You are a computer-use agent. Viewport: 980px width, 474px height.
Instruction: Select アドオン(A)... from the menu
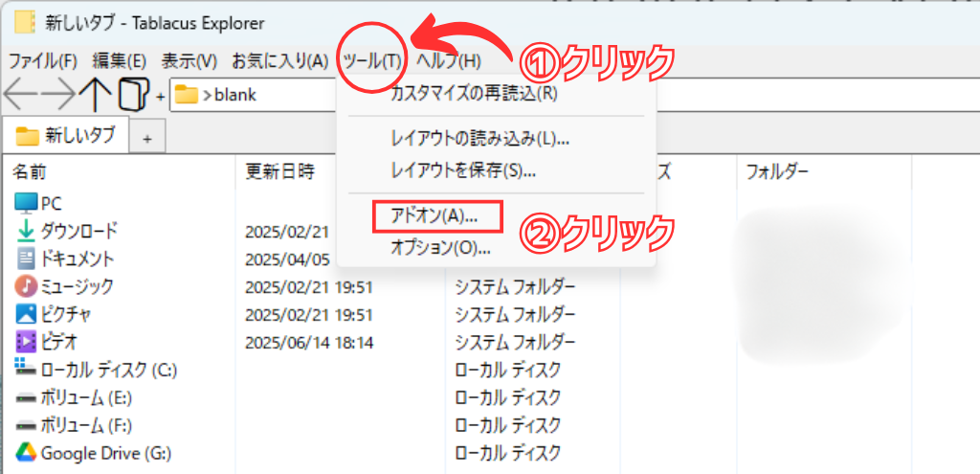(434, 217)
